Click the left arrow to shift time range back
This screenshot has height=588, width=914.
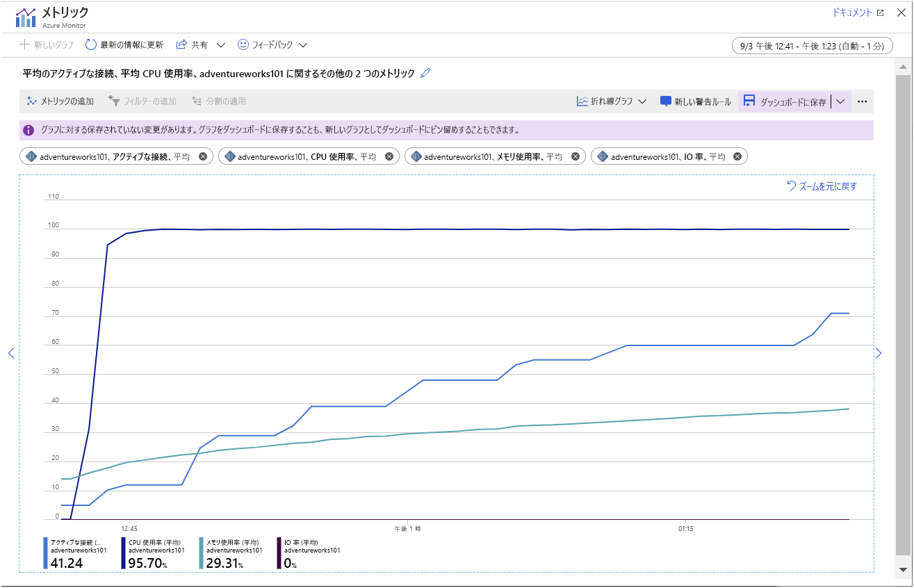[x=11, y=353]
